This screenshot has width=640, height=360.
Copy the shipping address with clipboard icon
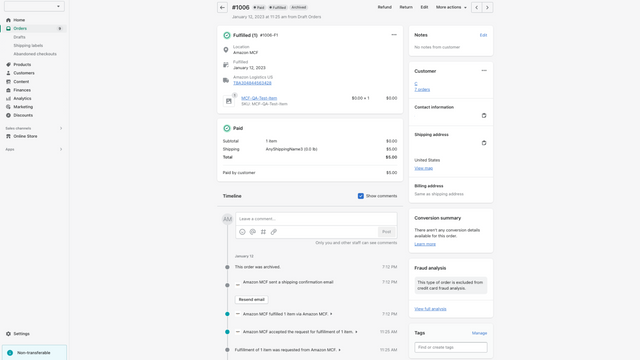(x=484, y=143)
